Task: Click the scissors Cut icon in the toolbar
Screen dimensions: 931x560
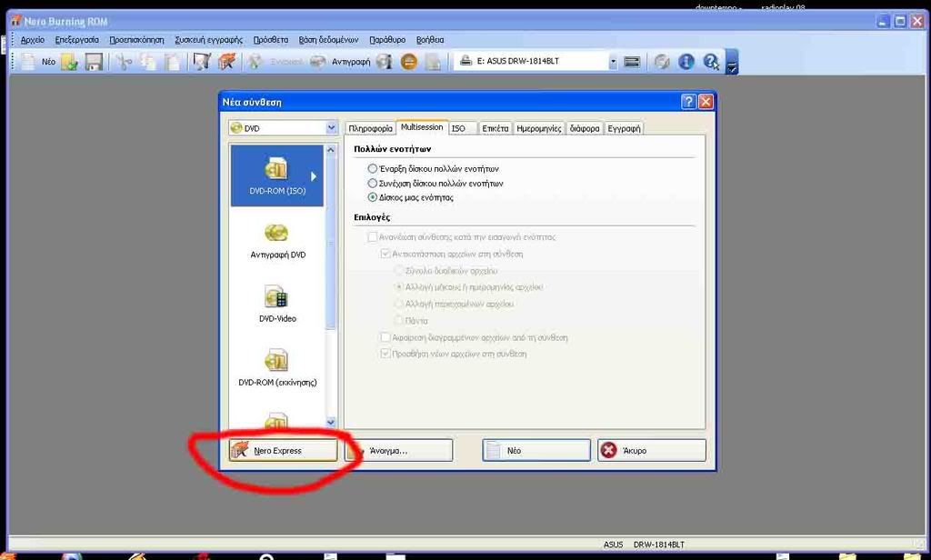Action: pyautogui.click(x=124, y=61)
